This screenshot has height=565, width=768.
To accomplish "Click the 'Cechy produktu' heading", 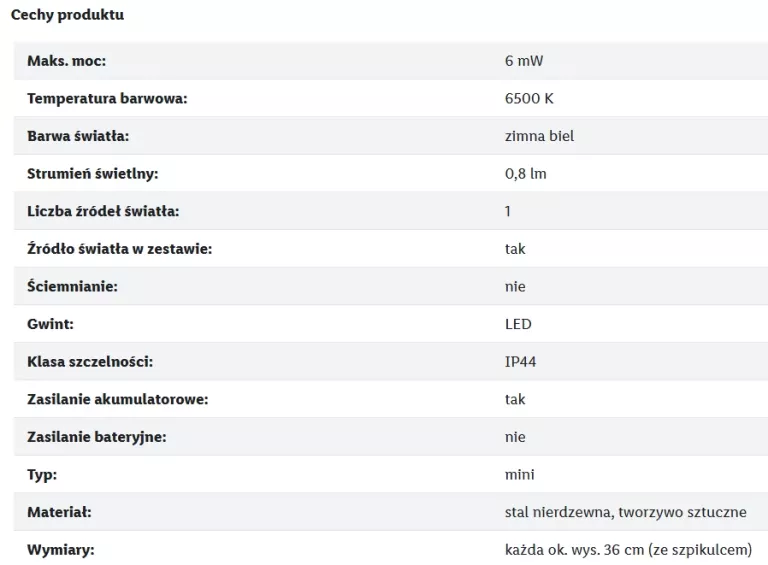I will coord(67,15).
